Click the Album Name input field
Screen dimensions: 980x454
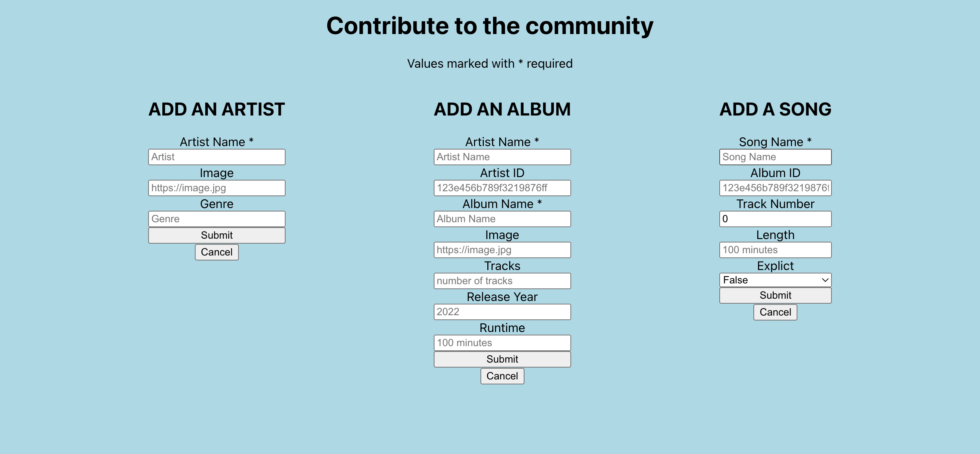[502, 218]
